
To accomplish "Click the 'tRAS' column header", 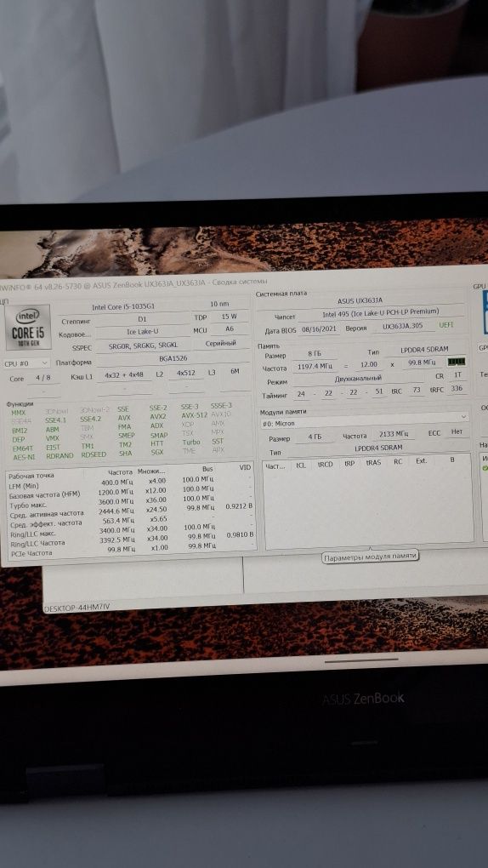I will pos(373,462).
